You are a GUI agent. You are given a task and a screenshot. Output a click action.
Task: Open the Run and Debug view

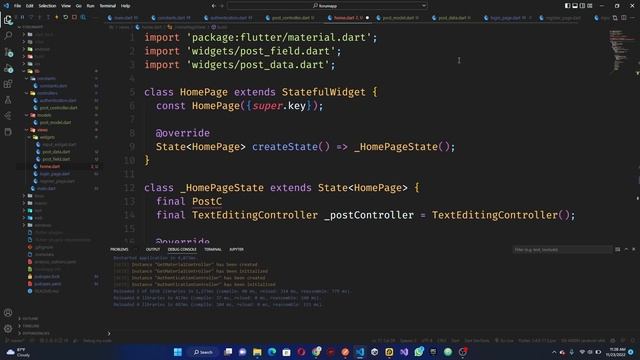point(8,68)
